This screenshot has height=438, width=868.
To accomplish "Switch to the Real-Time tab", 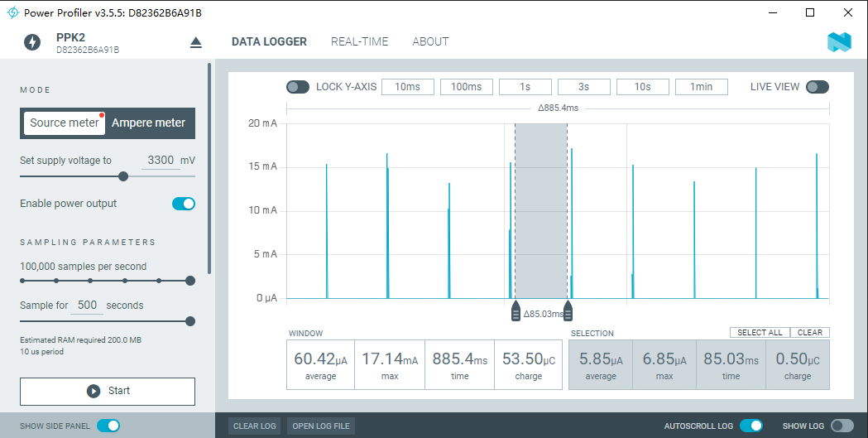I will pyautogui.click(x=360, y=41).
